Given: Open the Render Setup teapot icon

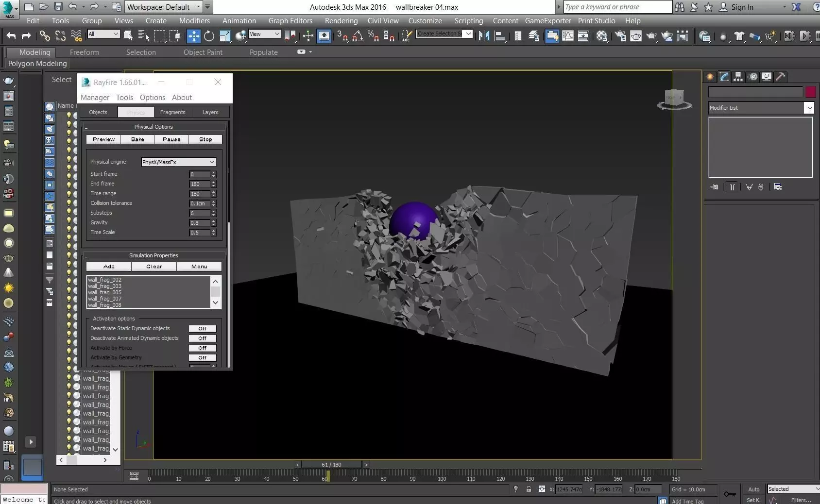Looking at the screenshot, I should tap(620, 36).
